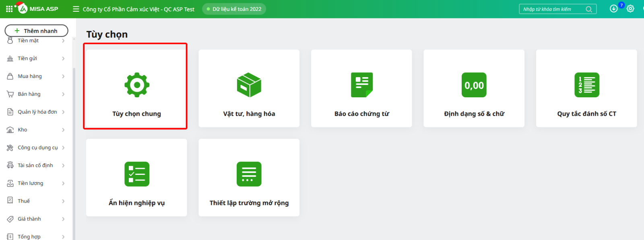Open Vật tư, hàng hóa label

[249, 114]
